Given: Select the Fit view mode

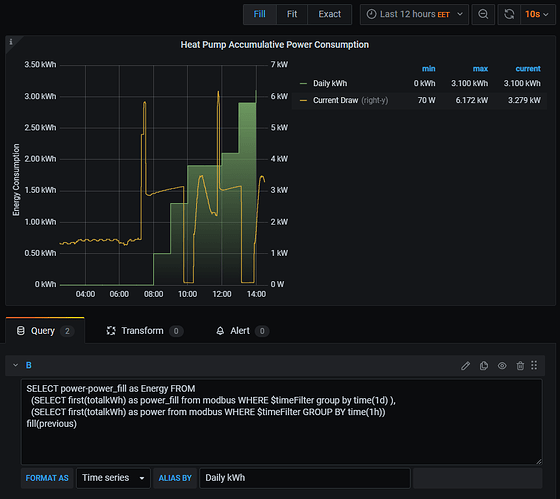Looking at the screenshot, I should (x=292, y=14).
